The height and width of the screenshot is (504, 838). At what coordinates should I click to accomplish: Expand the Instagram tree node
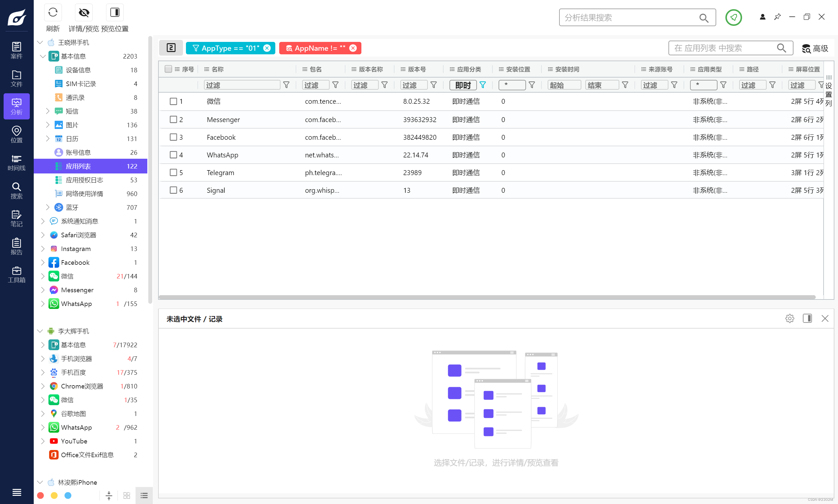tap(43, 249)
